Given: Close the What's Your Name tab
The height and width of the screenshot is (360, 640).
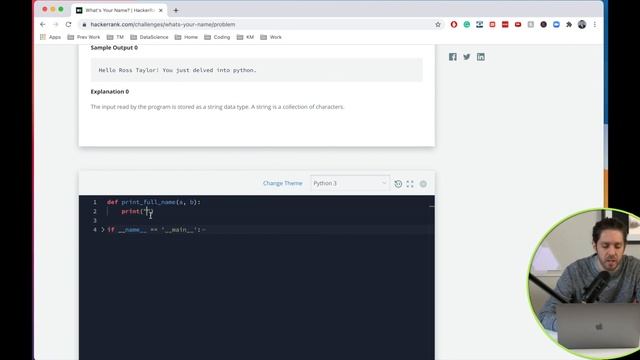Looking at the screenshot, I should [x=160, y=10].
